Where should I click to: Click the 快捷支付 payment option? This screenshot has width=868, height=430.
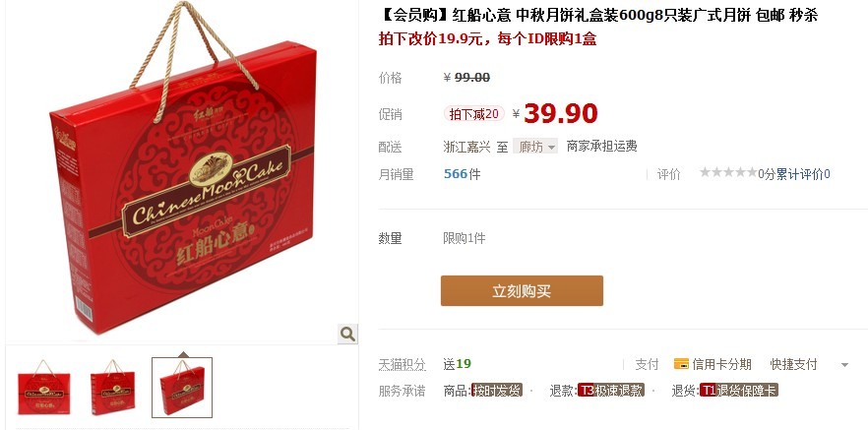(x=793, y=364)
